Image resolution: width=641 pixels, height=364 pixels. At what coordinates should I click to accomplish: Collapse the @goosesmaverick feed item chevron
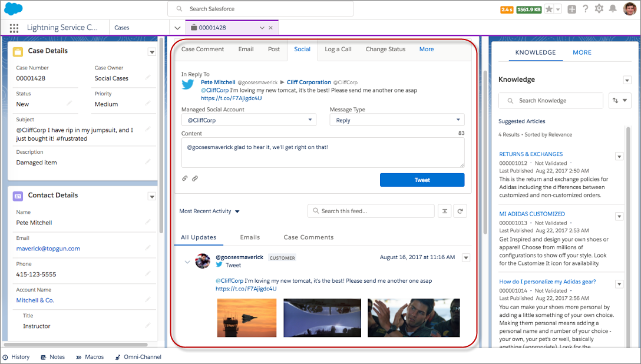[x=187, y=262]
